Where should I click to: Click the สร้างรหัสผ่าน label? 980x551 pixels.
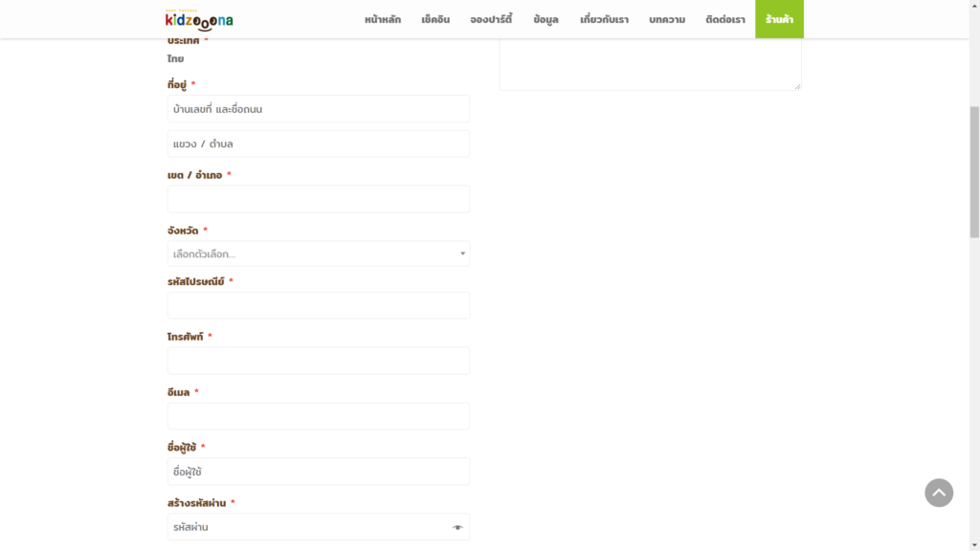[196, 503]
